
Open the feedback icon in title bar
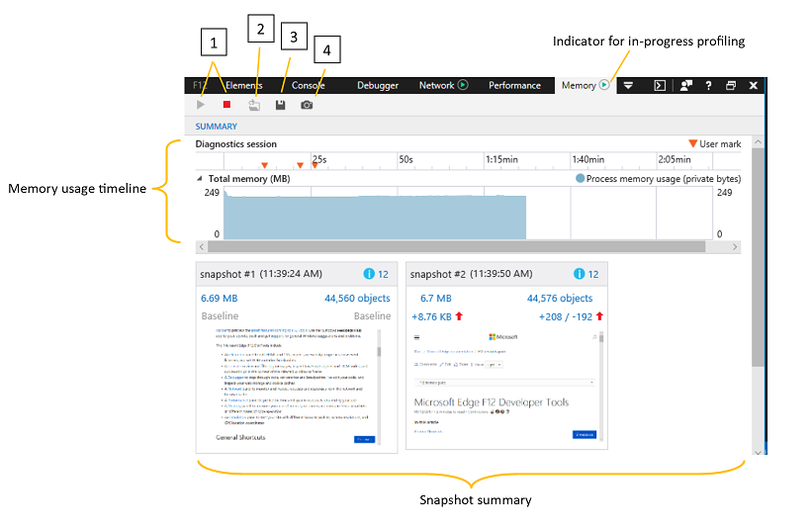coord(686,85)
